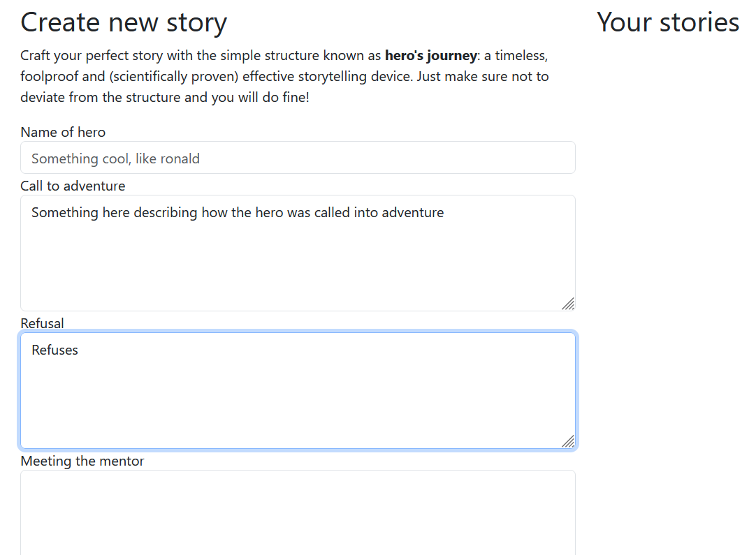Image resolution: width=756 pixels, height=555 pixels.
Task: Click the word 'foolproof' in the intro
Action: 50,76
